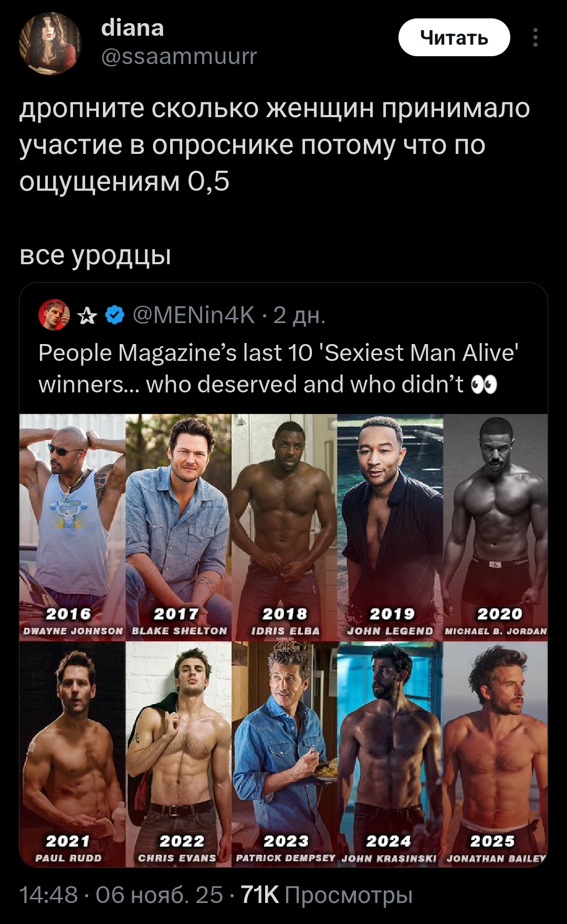The width and height of the screenshot is (567, 924).
Task: Open the 2025 Jonathan Bailey photo panel
Action: (496, 754)
